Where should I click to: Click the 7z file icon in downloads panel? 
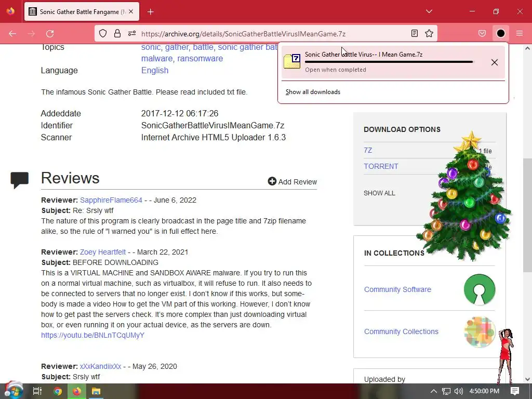pyautogui.click(x=292, y=61)
